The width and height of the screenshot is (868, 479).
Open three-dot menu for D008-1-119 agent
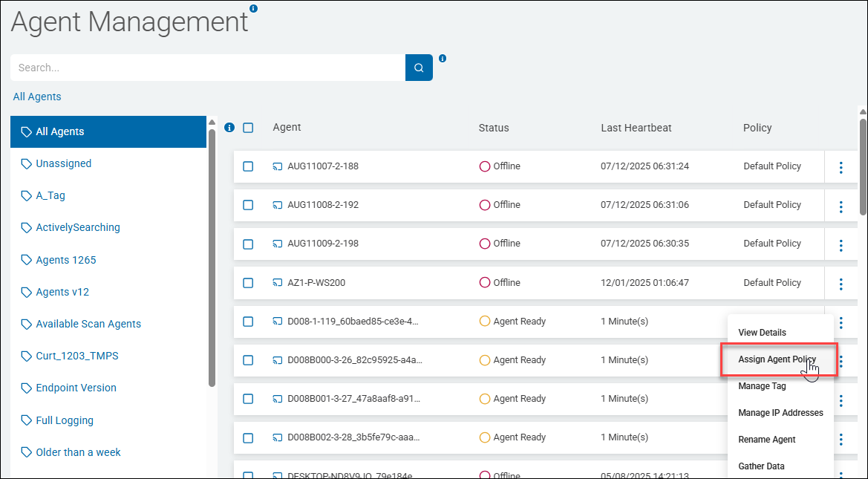click(841, 322)
